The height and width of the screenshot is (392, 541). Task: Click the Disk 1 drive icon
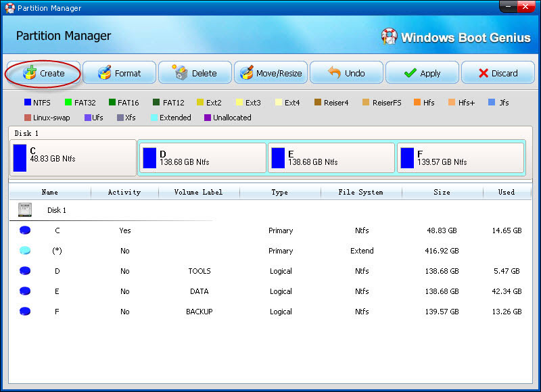click(x=25, y=210)
